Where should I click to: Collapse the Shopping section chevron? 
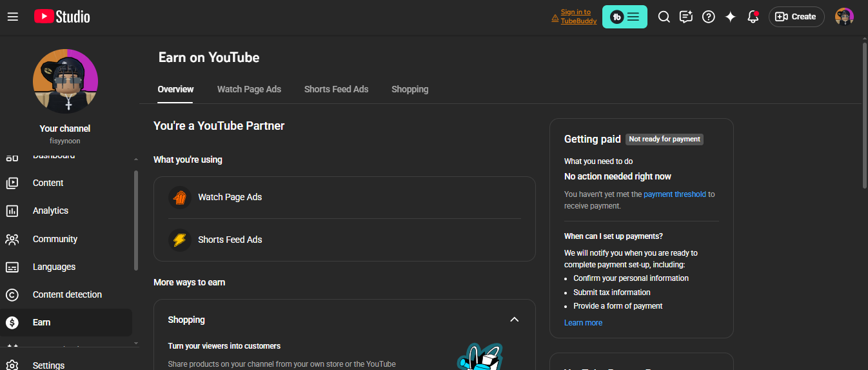click(514, 320)
